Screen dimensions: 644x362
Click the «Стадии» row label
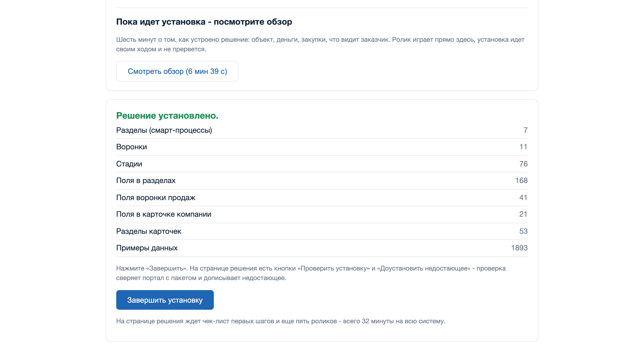(x=129, y=164)
